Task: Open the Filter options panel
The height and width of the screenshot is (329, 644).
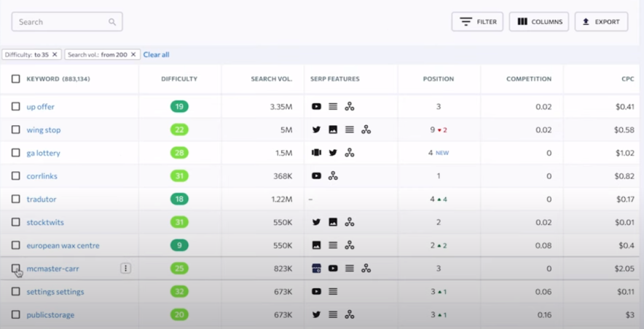Action: pyautogui.click(x=477, y=22)
